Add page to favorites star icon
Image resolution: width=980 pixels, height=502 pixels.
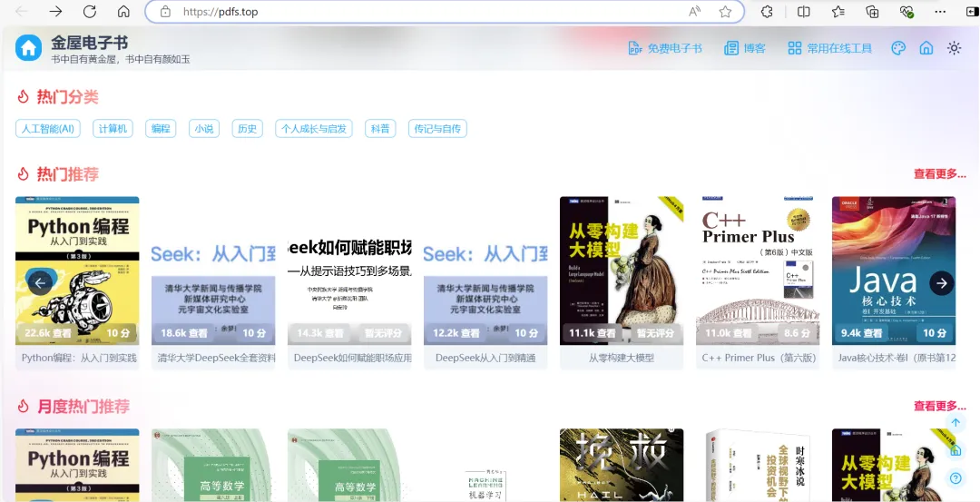[725, 11]
